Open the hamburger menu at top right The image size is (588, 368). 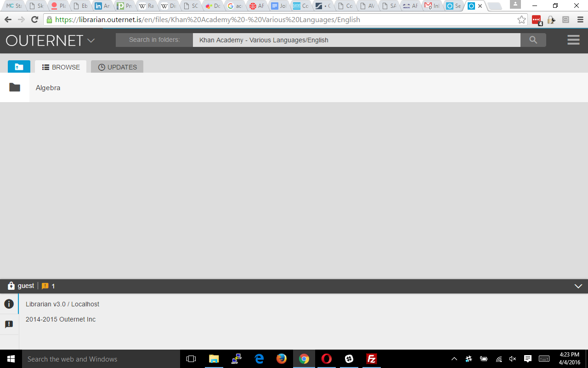coord(573,40)
